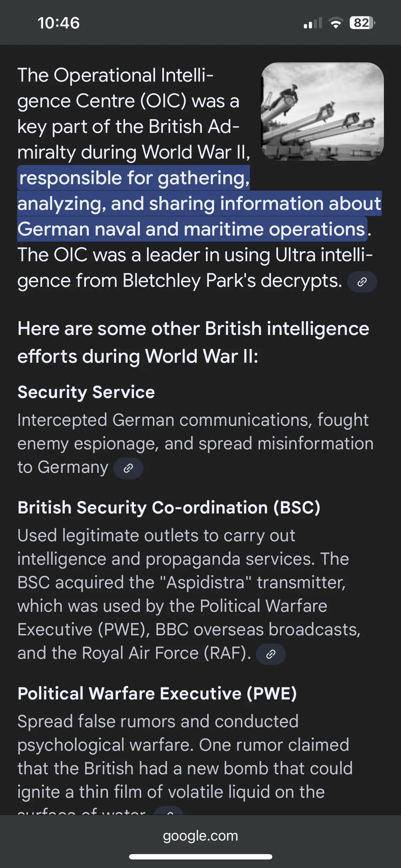This screenshot has height=868, width=401.
Task: Tap the home indicator bar at the bottom
Action: click(200, 857)
